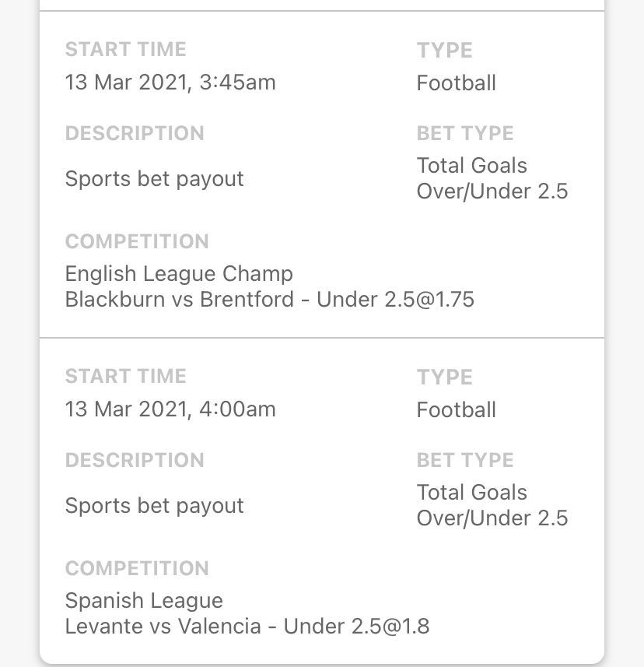Click the first BET TYPE label
The image size is (644, 667).
(x=465, y=134)
